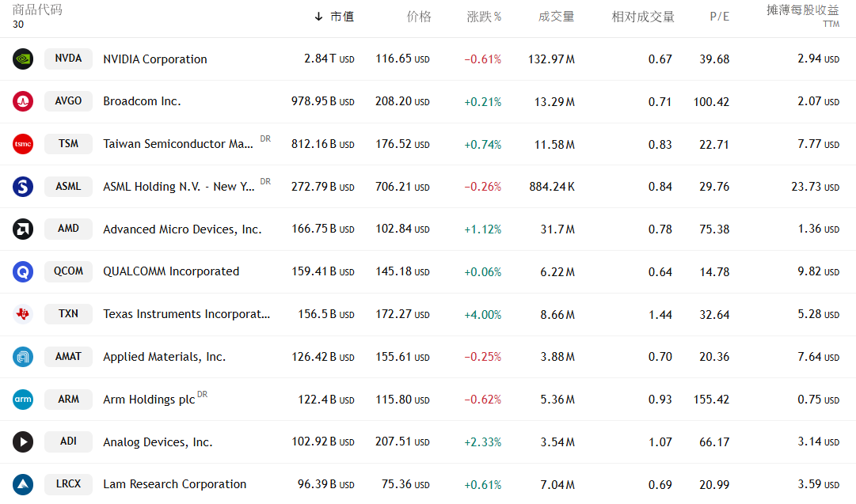Open the ARM ticker symbol
Image resolution: width=856 pixels, height=504 pixels.
pyautogui.click(x=68, y=399)
